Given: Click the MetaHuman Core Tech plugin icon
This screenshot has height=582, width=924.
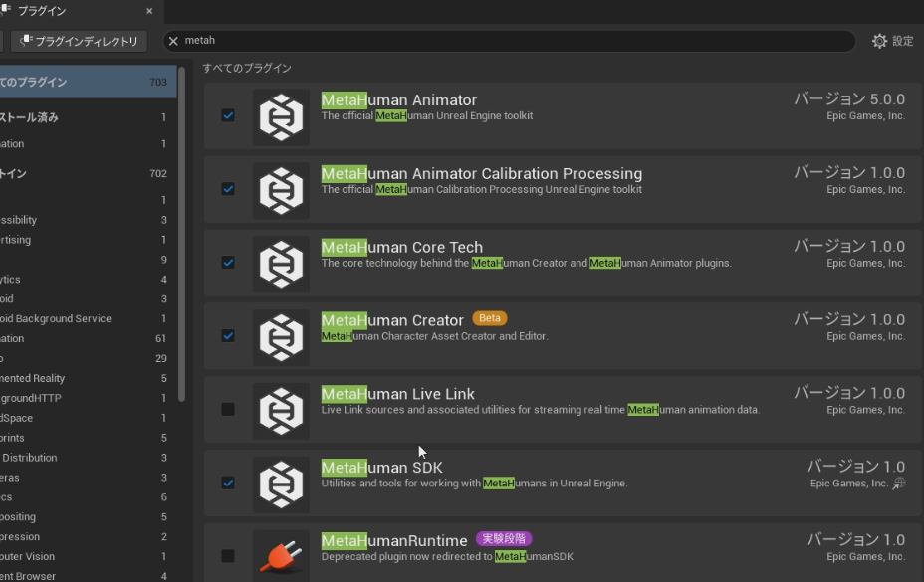Looking at the screenshot, I should click(x=281, y=264).
